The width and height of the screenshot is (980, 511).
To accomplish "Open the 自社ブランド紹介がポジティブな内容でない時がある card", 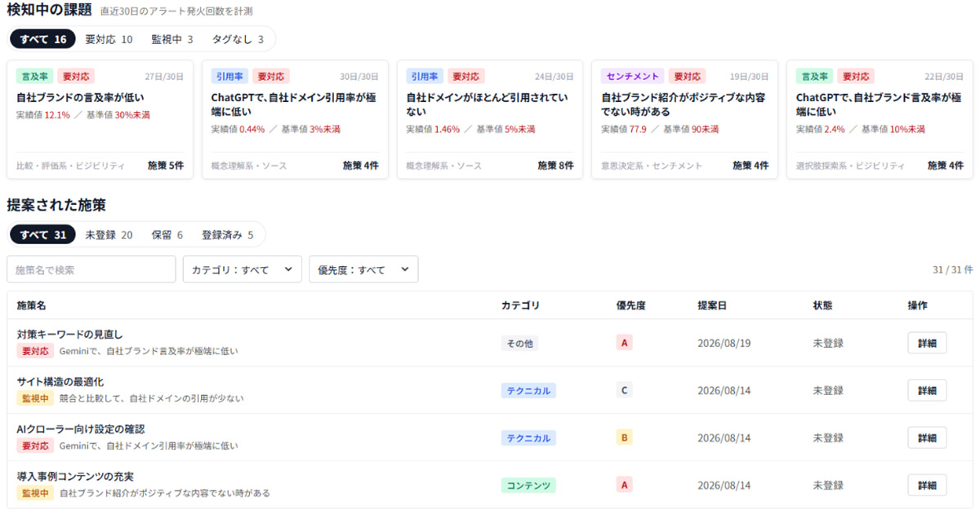I will pyautogui.click(x=684, y=119).
